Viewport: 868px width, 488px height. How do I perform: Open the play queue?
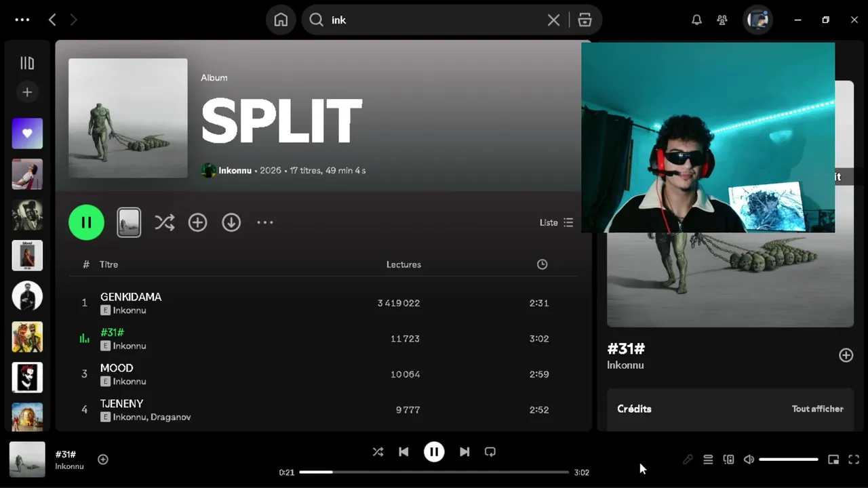click(708, 460)
